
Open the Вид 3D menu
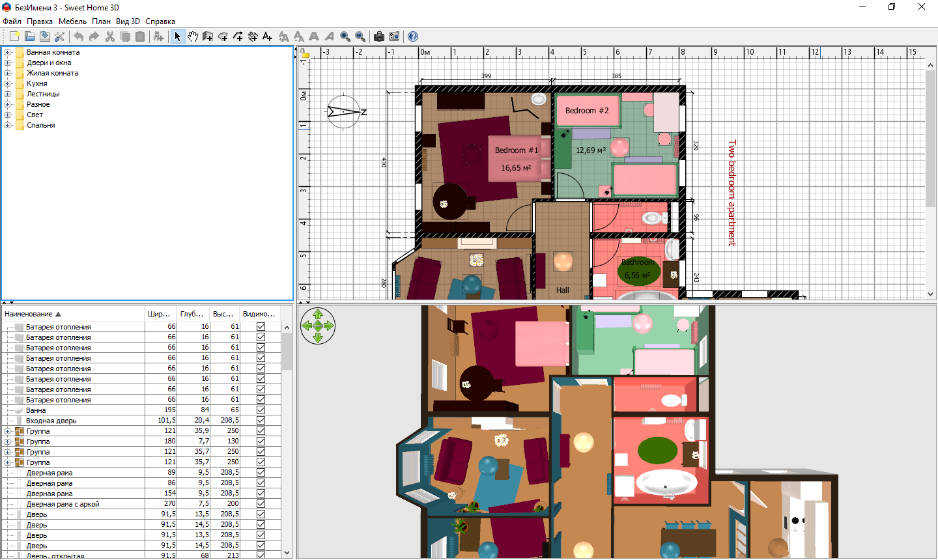point(128,21)
